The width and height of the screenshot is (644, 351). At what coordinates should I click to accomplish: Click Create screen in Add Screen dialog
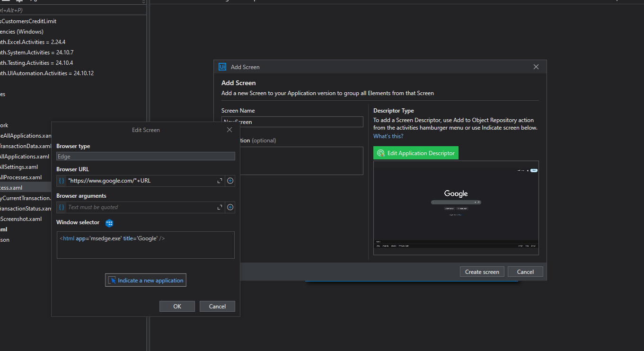coord(482,271)
